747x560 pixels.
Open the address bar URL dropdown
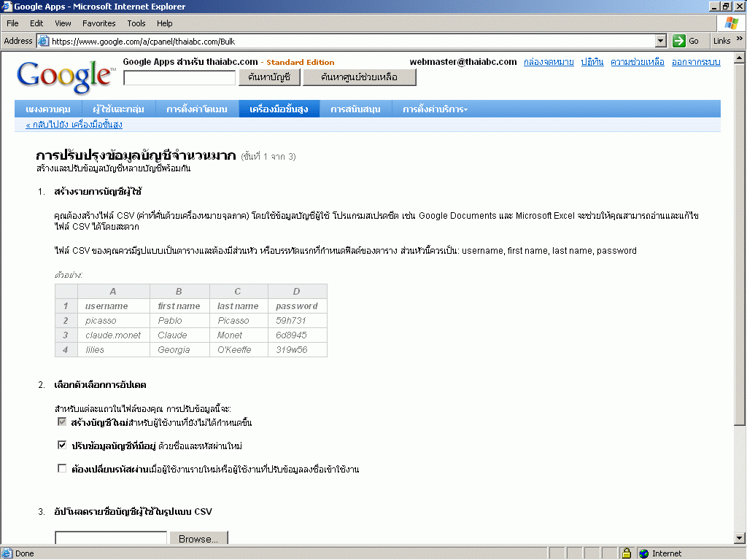click(661, 41)
